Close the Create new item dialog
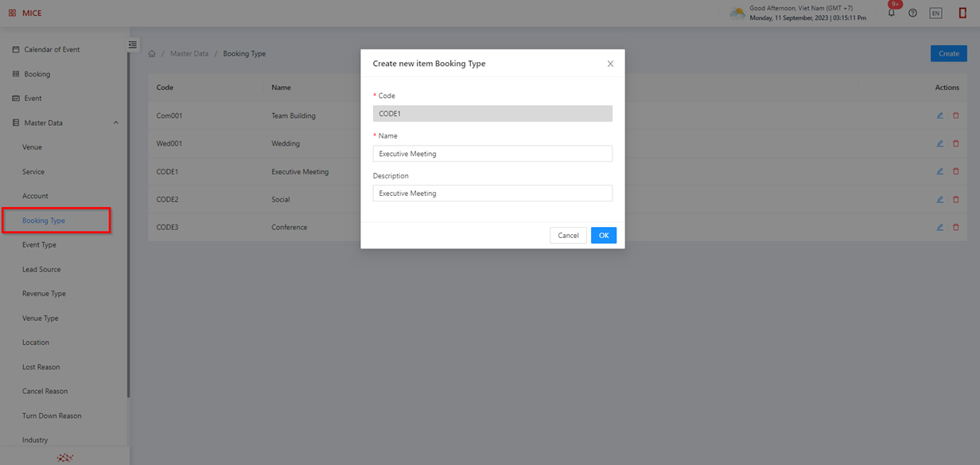This screenshot has width=980, height=465. tap(610, 64)
